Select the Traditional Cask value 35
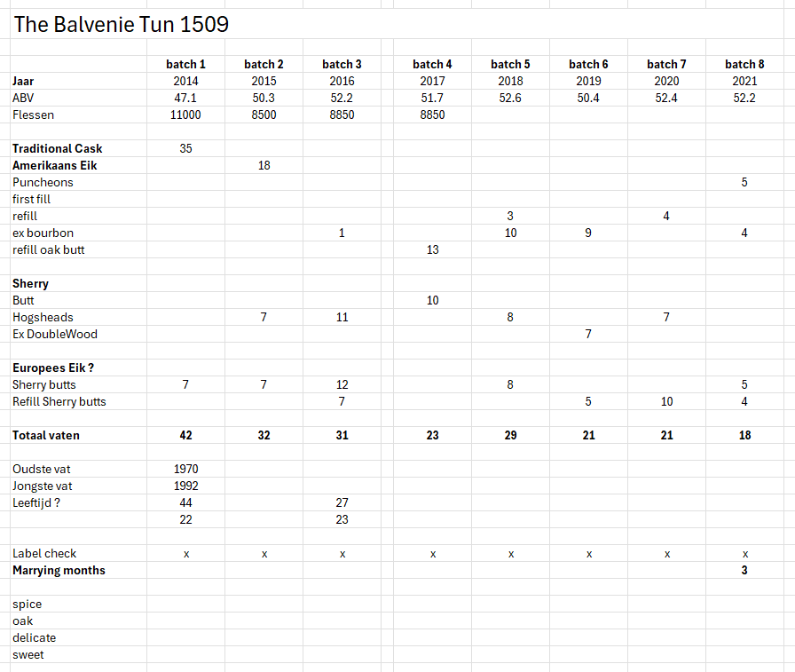 (x=185, y=148)
